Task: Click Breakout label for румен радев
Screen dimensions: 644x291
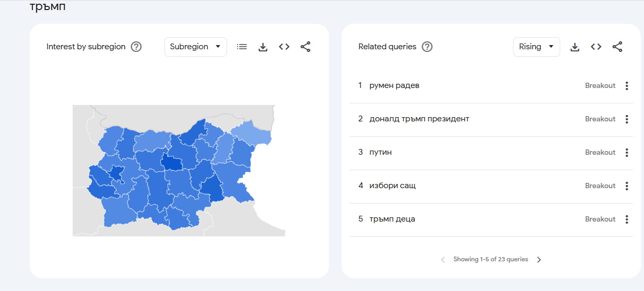Action: [600, 85]
